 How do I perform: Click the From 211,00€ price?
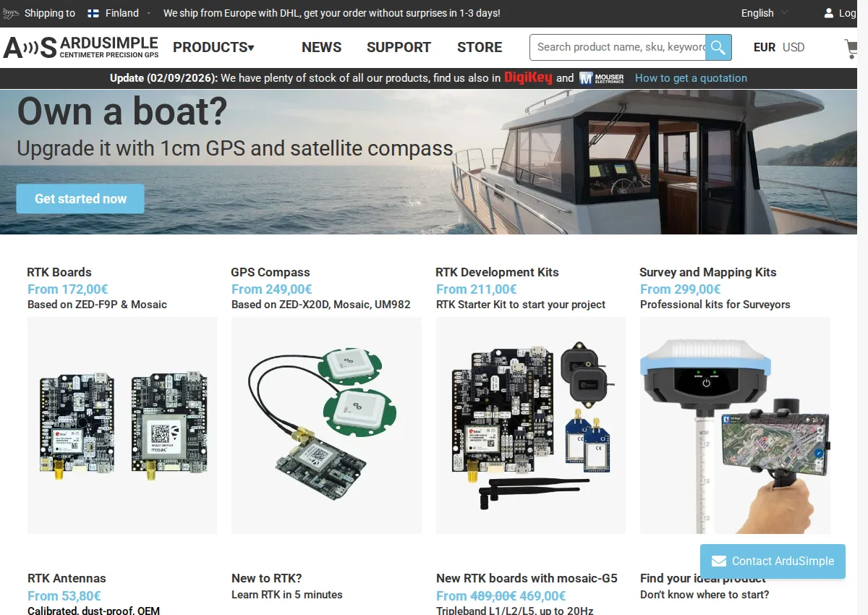tap(476, 289)
